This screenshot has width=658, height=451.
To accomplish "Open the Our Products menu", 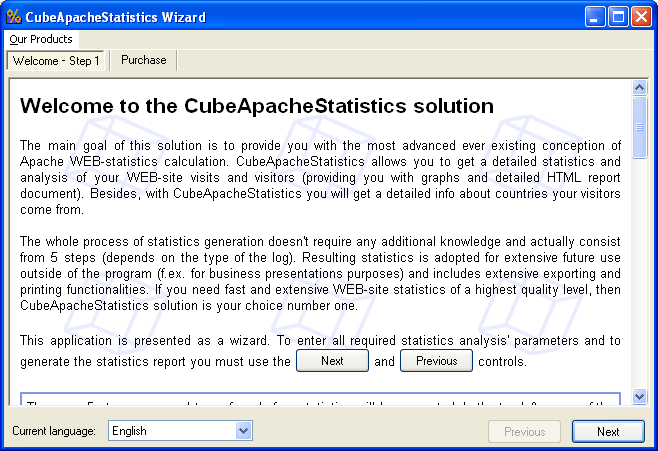I will [x=41, y=39].
